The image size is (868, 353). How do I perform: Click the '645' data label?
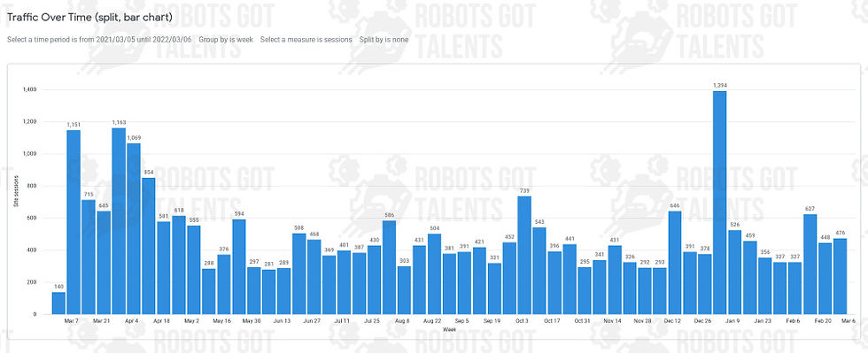104,206
